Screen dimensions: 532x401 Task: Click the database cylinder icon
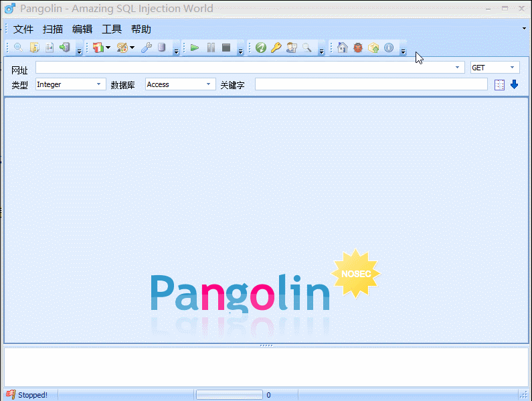(x=161, y=48)
